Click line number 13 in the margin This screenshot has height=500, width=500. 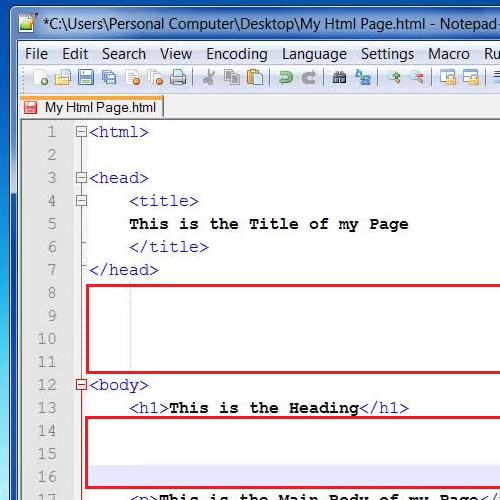coord(47,408)
